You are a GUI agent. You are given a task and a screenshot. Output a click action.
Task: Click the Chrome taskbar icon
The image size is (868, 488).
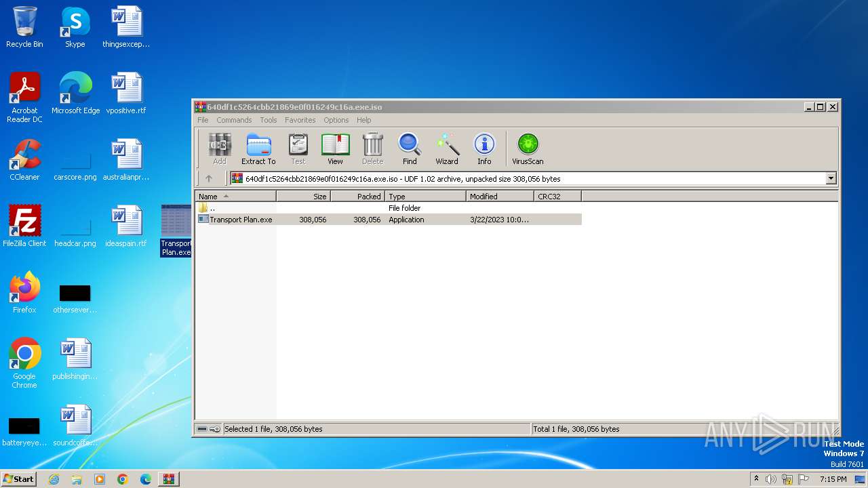tap(123, 479)
